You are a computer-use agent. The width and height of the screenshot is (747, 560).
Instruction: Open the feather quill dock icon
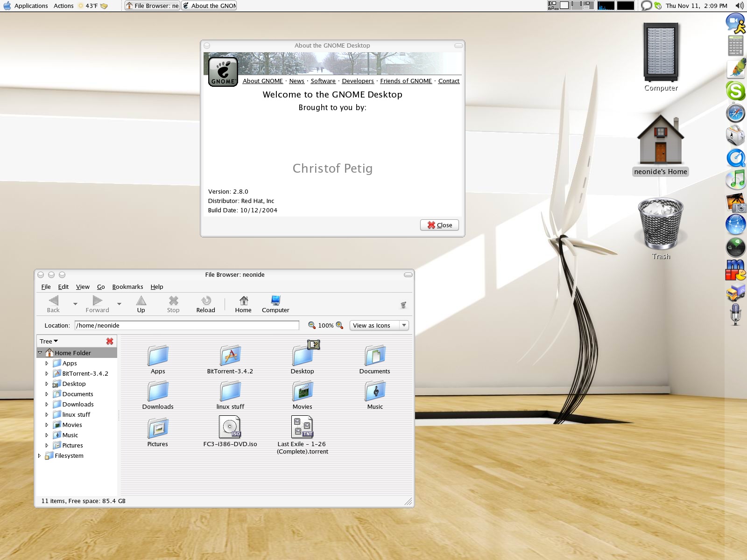click(x=736, y=68)
